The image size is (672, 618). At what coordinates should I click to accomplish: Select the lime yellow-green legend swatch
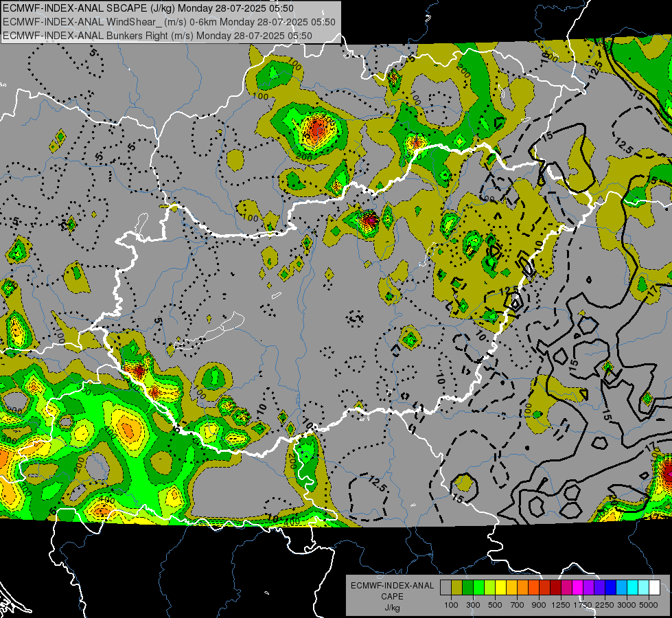(490, 588)
